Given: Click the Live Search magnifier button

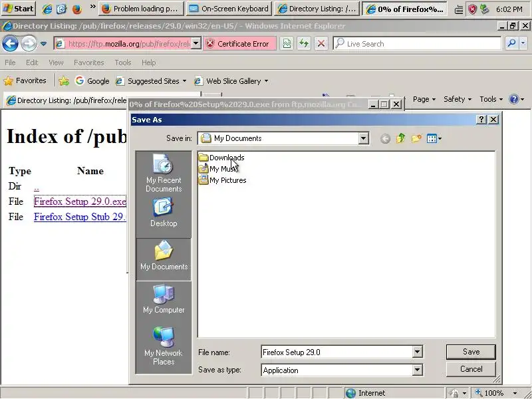Looking at the screenshot, I should coord(511,43).
